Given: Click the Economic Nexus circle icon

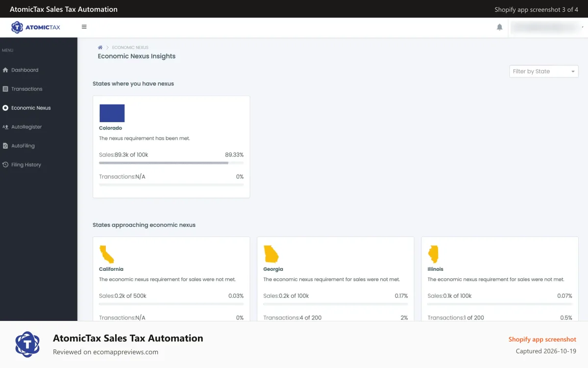Looking at the screenshot, I should 5,108.
